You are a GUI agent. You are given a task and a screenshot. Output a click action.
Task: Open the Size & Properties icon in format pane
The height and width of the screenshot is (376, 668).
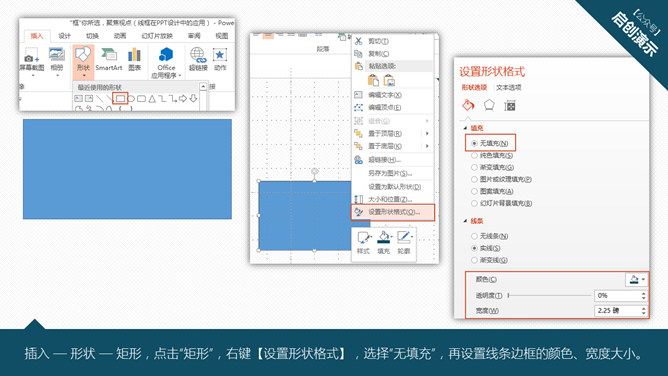[x=510, y=105]
